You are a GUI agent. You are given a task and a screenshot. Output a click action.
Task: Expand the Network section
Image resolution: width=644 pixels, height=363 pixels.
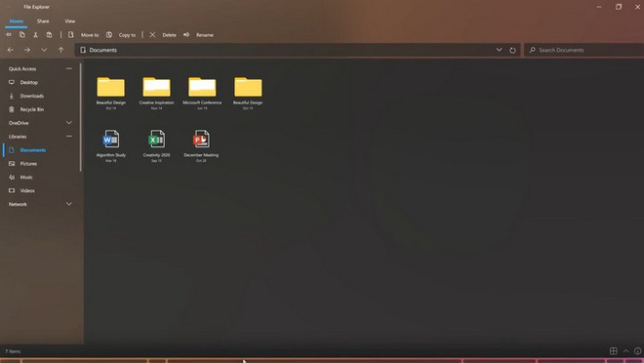click(x=69, y=204)
